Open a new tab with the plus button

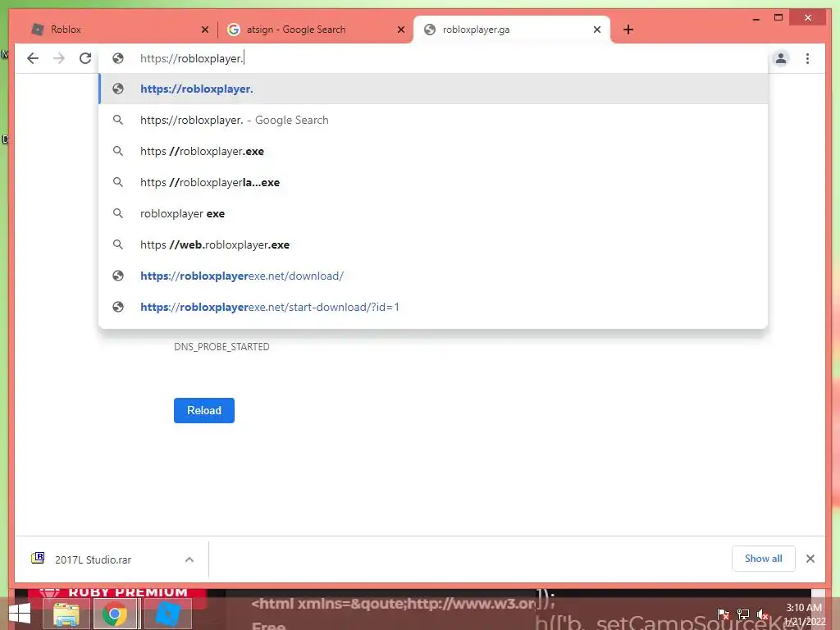pos(628,30)
